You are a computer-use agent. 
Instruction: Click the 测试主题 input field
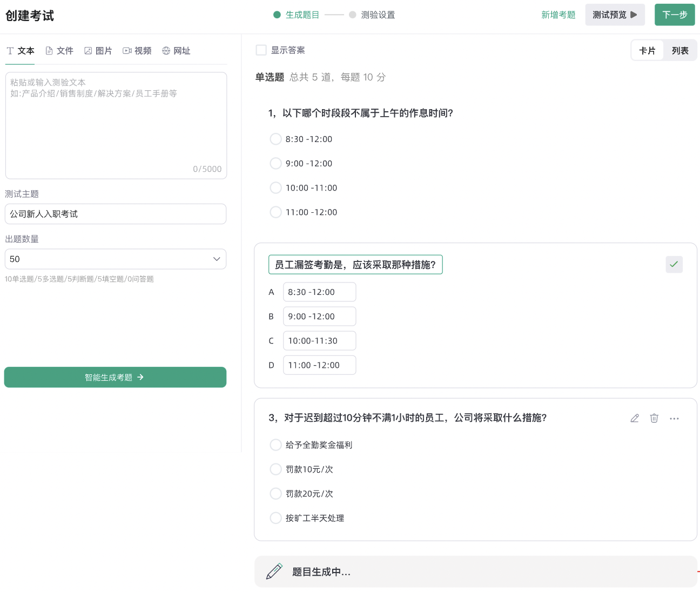[x=115, y=214]
